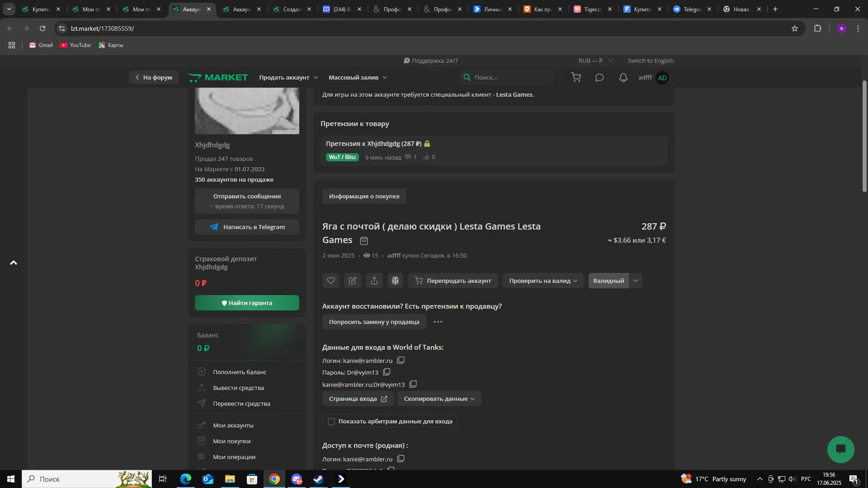Click the three-dots more options button
Screen dimensions: 868x488
tap(438, 322)
